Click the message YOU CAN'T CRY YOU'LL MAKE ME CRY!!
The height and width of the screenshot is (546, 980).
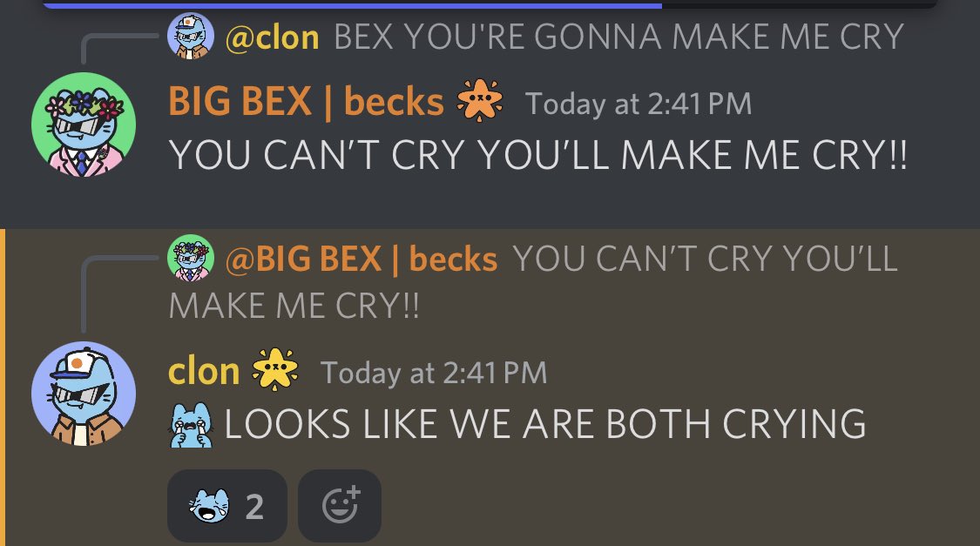[x=537, y=155]
